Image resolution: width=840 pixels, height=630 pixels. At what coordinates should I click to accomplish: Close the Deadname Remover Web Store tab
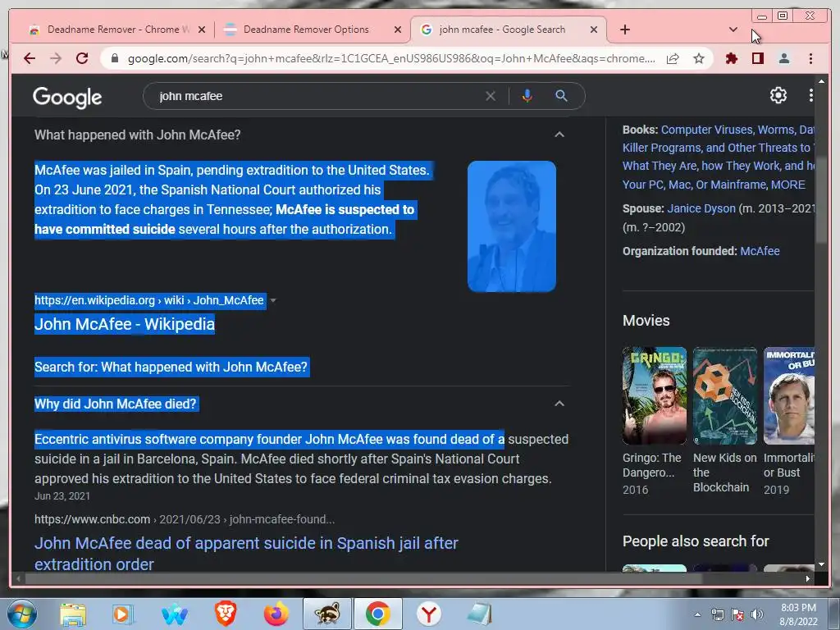tap(202, 30)
